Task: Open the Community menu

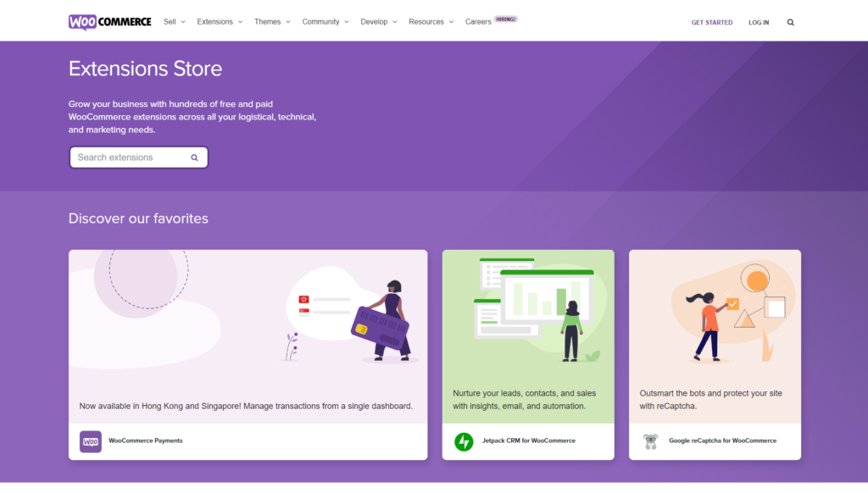Action: 320,22
